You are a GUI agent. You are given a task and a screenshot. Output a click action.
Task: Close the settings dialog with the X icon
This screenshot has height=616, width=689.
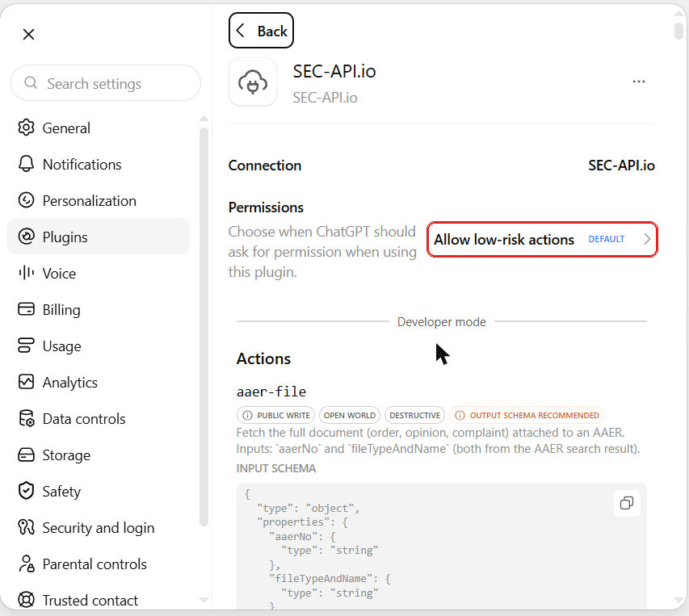[x=28, y=34]
